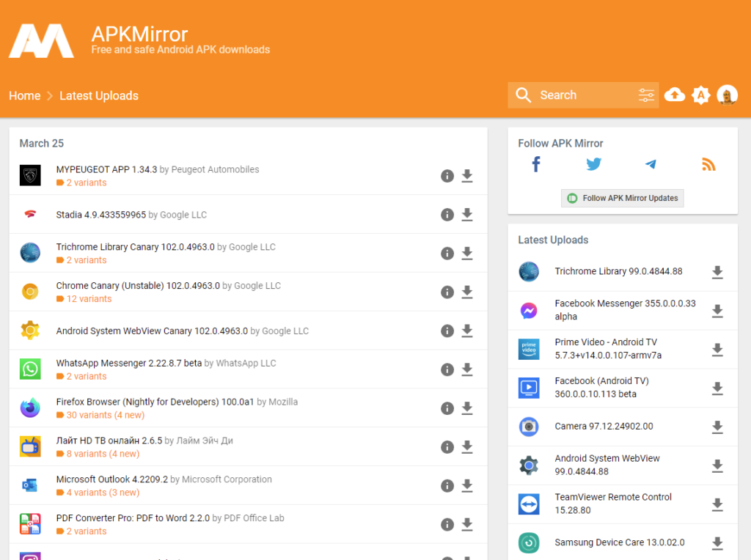Download Facebook Messenger 355.0.0.0.33 alpha

click(x=717, y=311)
